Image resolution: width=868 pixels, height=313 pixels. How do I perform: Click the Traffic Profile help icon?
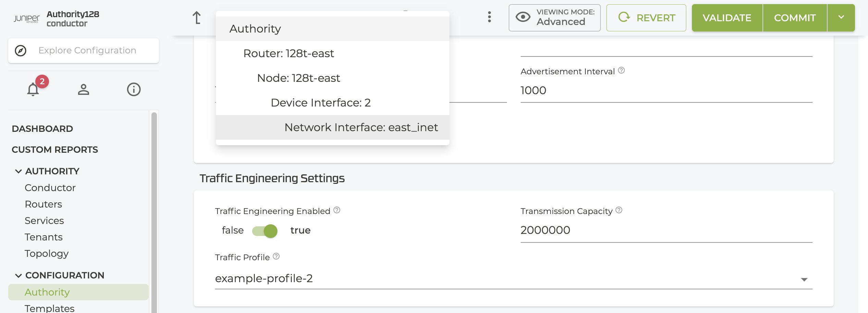click(x=276, y=256)
